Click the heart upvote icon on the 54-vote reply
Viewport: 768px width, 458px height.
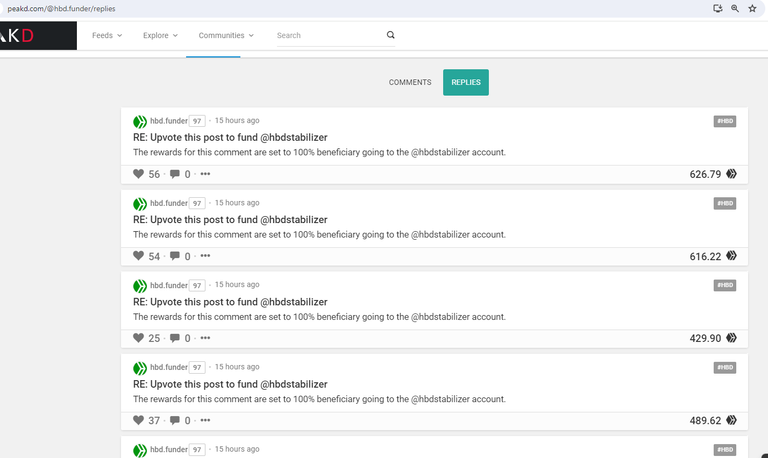pos(139,256)
